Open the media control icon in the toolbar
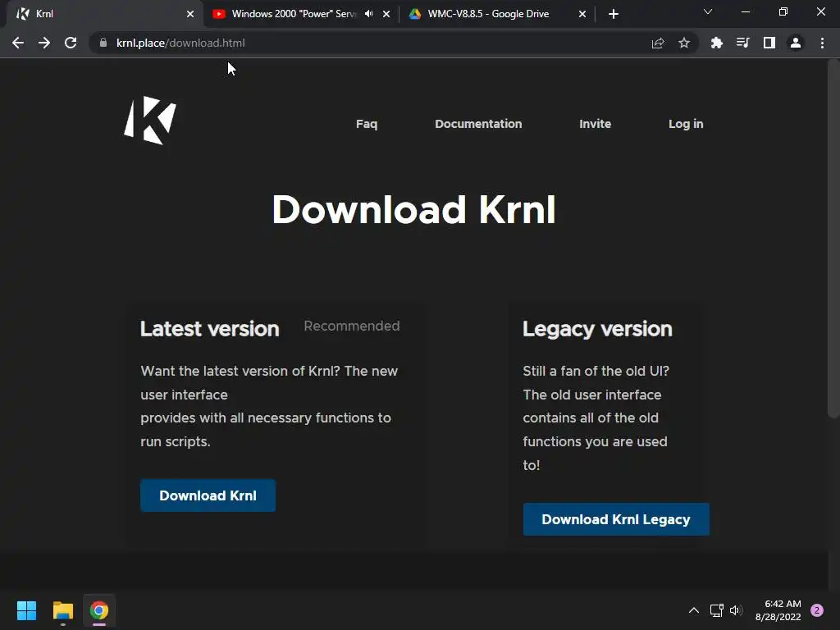840x630 pixels. [x=742, y=43]
